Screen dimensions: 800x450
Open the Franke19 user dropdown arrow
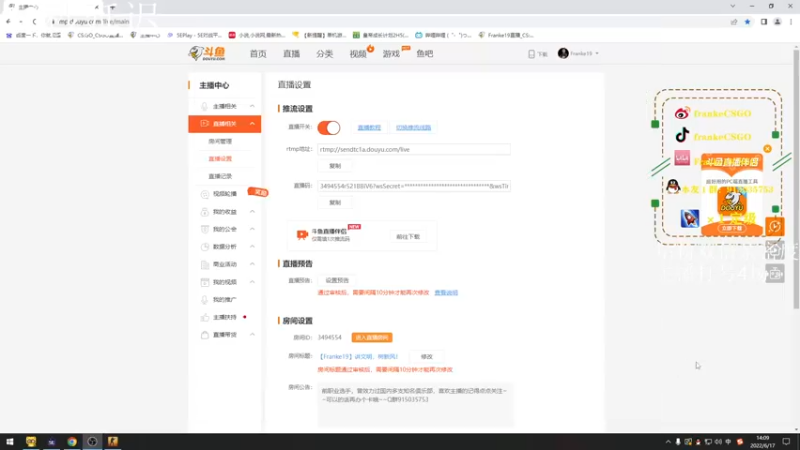click(596, 54)
